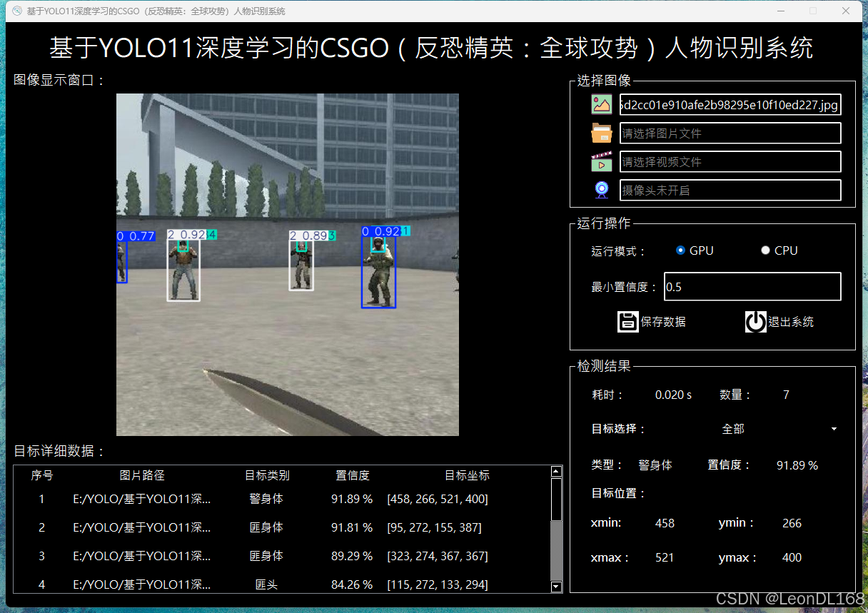
Task: Click the 序号 column header
Action: click(42, 475)
